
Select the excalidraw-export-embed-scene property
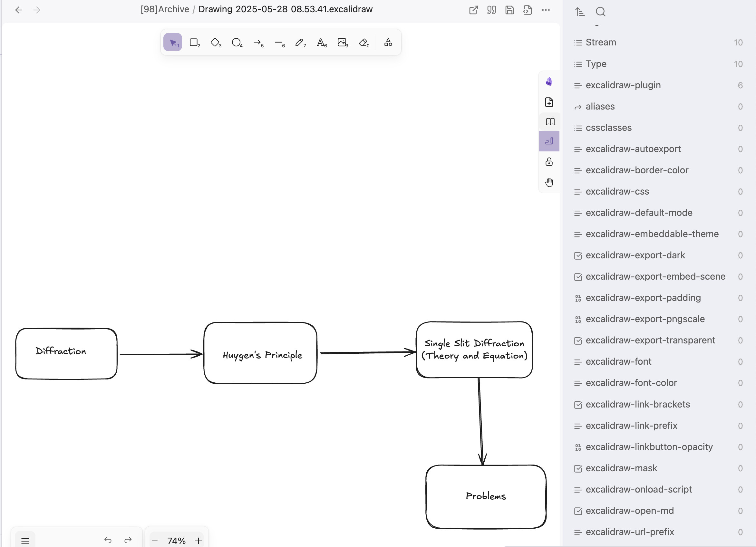click(658, 276)
